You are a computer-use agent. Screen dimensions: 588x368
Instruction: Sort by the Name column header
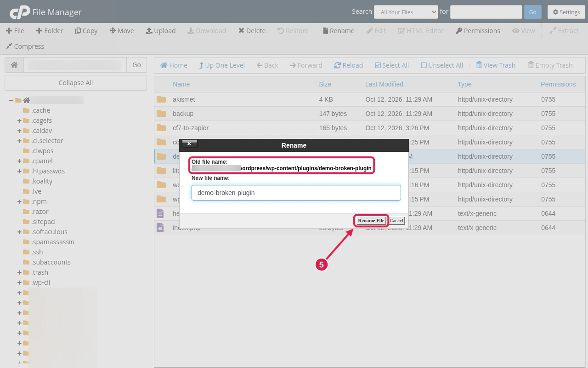pyautogui.click(x=181, y=84)
